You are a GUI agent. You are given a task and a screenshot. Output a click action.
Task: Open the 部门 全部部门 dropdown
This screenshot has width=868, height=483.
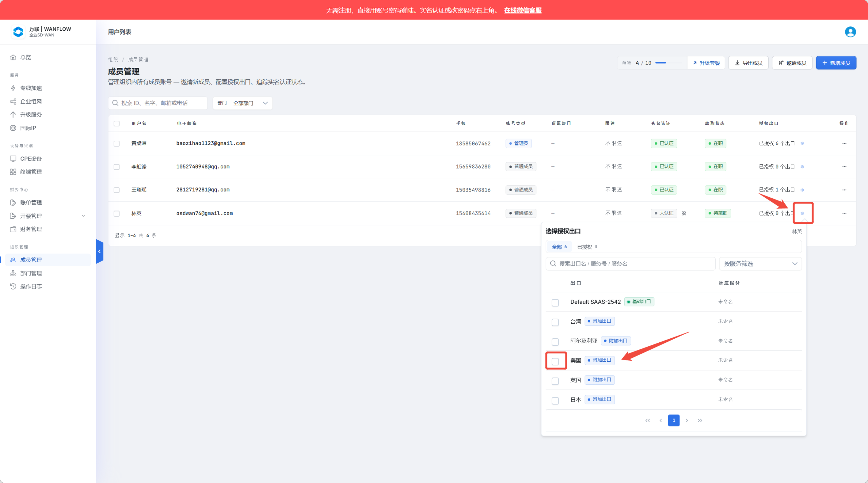click(242, 103)
